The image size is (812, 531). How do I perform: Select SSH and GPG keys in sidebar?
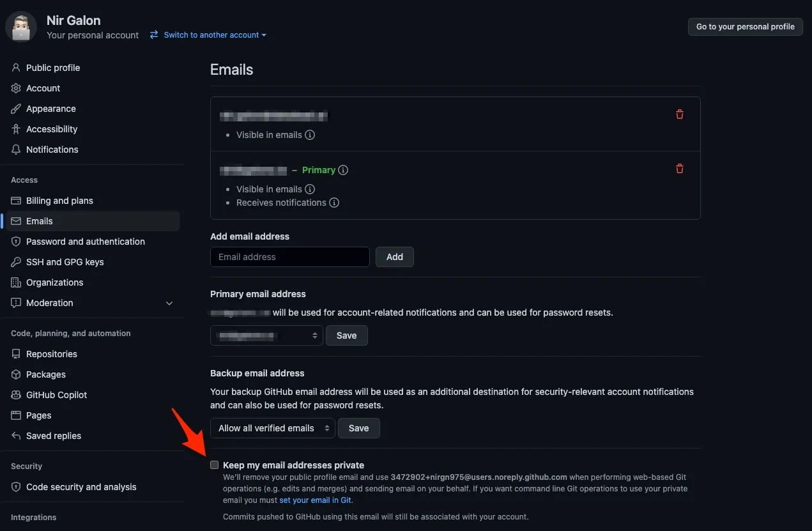65,261
